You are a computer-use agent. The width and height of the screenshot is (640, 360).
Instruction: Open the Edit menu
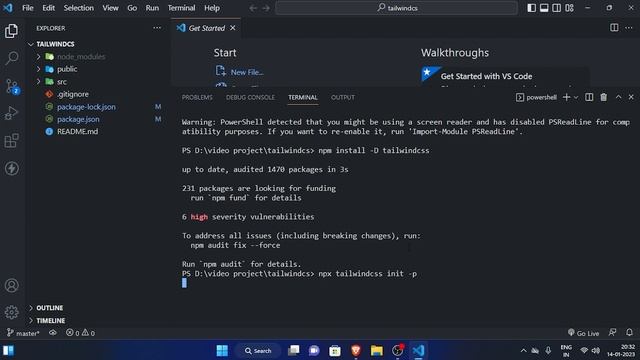(49, 8)
